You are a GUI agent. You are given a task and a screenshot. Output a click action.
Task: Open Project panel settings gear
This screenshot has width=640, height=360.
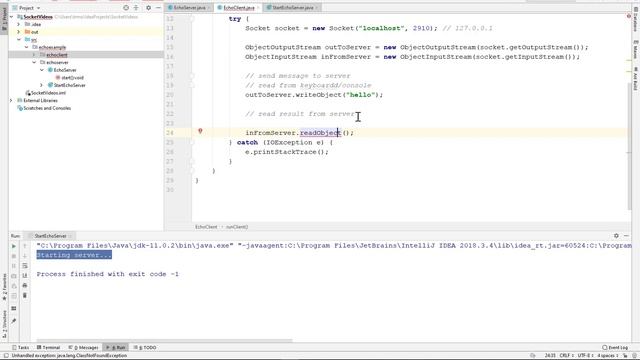[149, 8]
